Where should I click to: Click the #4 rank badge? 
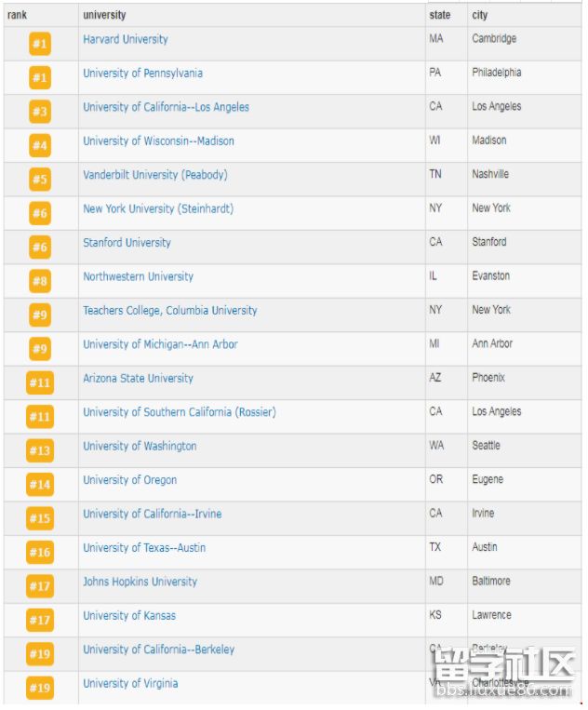pos(40,146)
